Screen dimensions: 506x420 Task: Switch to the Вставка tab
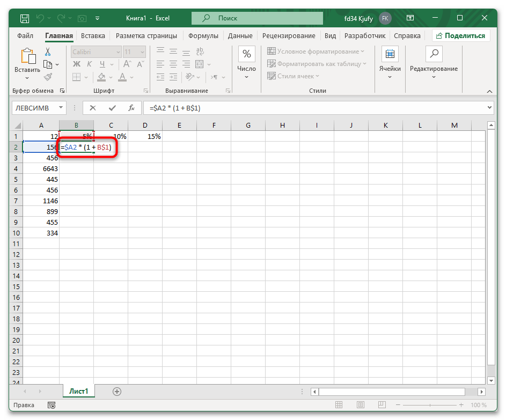click(x=93, y=36)
